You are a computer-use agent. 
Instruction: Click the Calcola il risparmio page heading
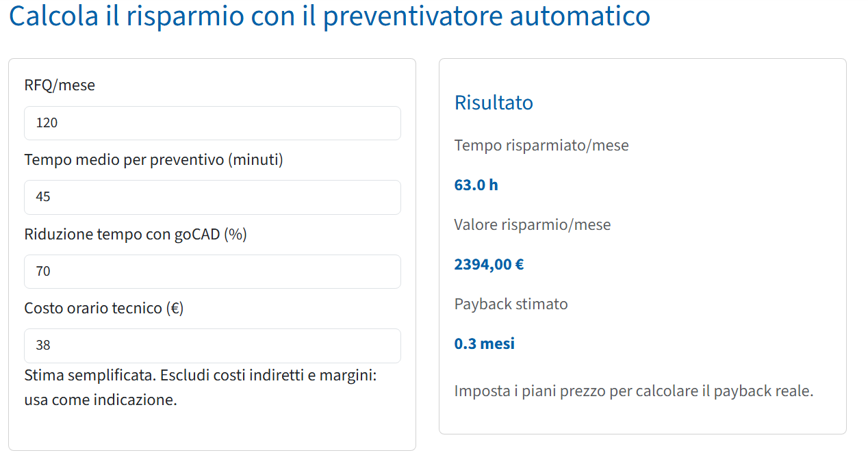329,16
